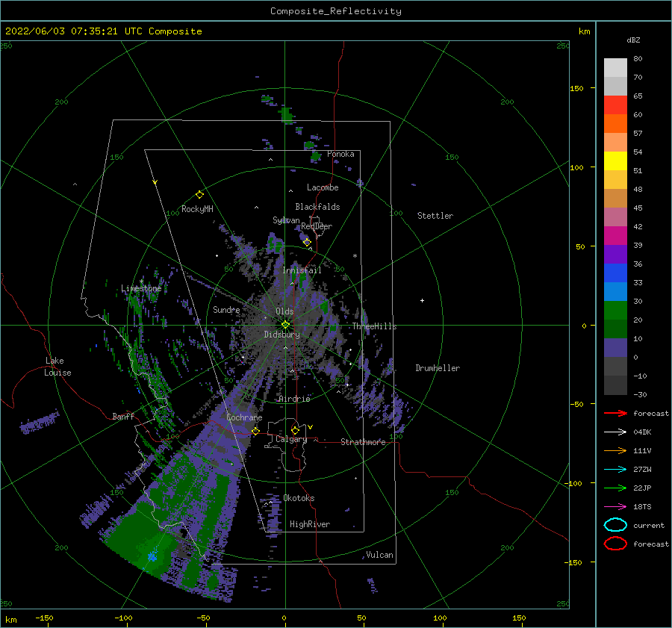Click the Drumheller town label
Screen dimensions: 672x628
pyautogui.click(x=438, y=368)
